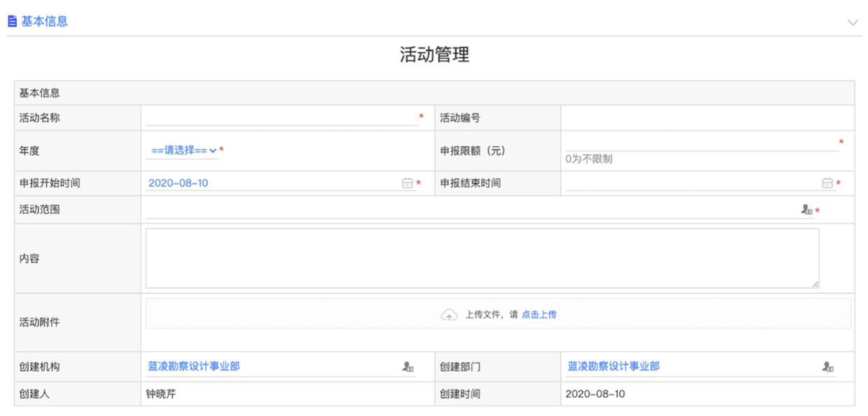Focus the 活动名称 text field

(x=281, y=118)
